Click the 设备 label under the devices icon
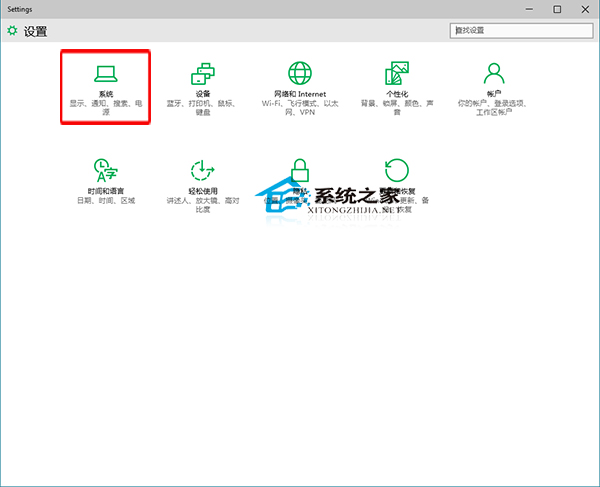Image resolution: width=600 pixels, height=487 pixels. click(202, 93)
